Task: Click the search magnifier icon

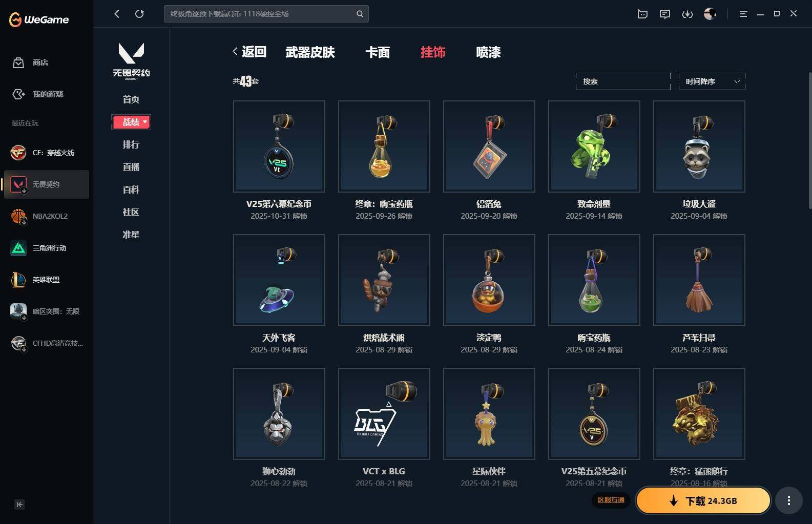Action: click(x=360, y=14)
